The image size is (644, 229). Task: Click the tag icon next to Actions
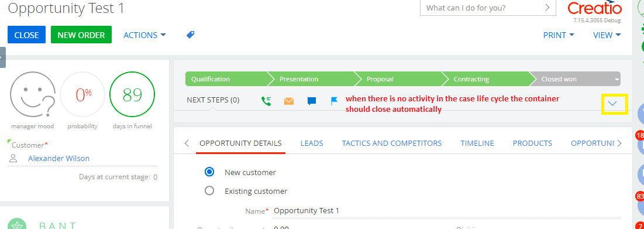(x=190, y=35)
